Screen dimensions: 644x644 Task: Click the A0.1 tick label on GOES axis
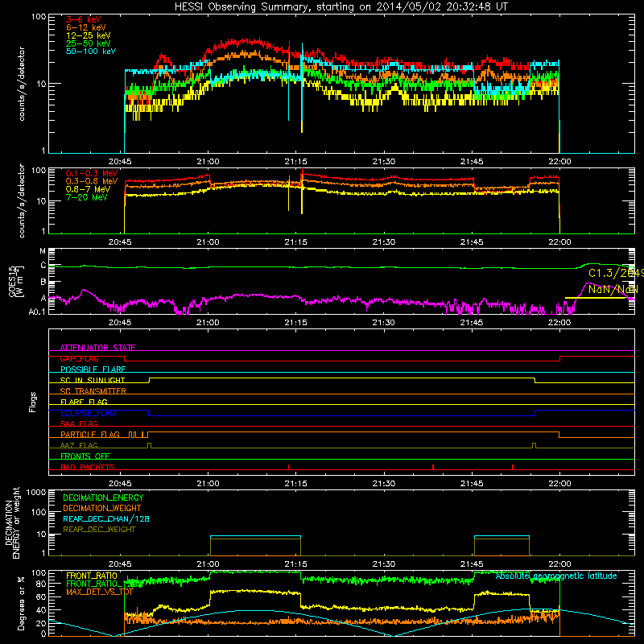click(37, 312)
